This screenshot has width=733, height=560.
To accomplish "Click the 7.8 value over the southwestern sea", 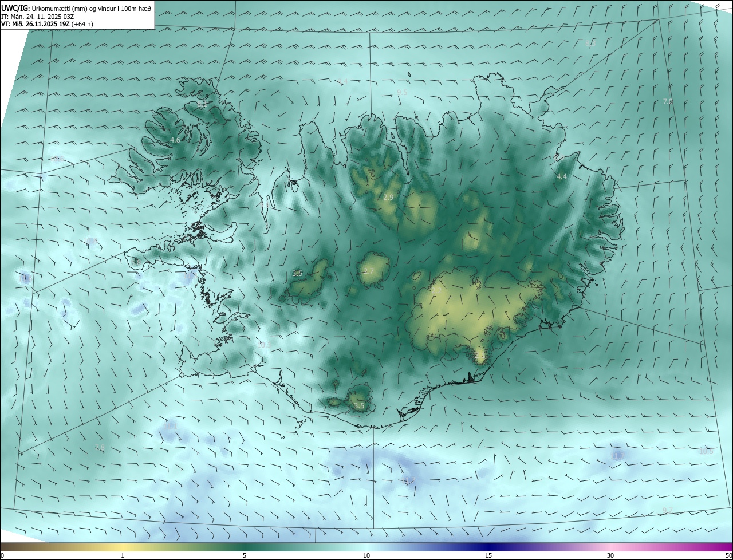I will coord(100,447).
